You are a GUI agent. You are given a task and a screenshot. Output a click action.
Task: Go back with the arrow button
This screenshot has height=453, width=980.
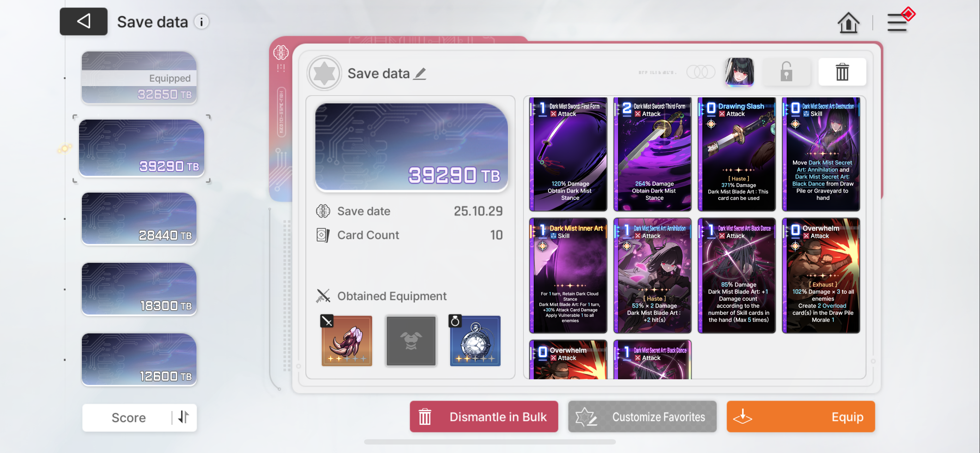coord(83,21)
